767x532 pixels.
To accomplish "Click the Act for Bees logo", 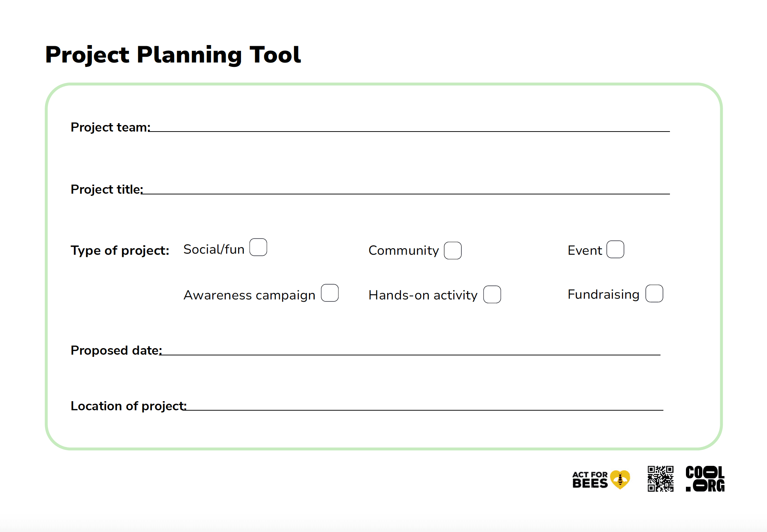I will click(x=590, y=480).
